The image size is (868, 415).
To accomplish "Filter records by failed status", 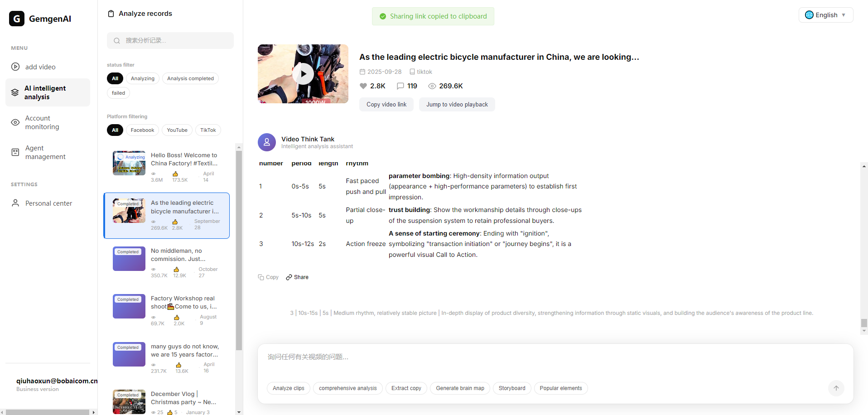I will point(118,93).
